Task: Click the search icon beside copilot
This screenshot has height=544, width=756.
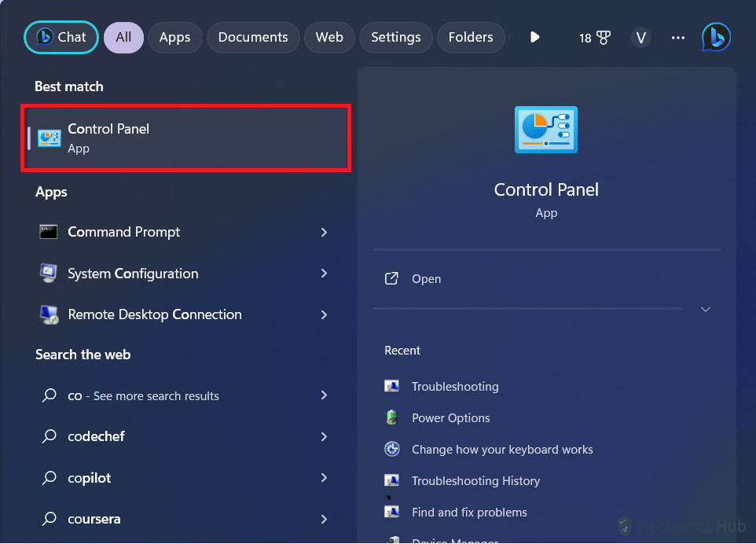Action: pyautogui.click(x=50, y=478)
